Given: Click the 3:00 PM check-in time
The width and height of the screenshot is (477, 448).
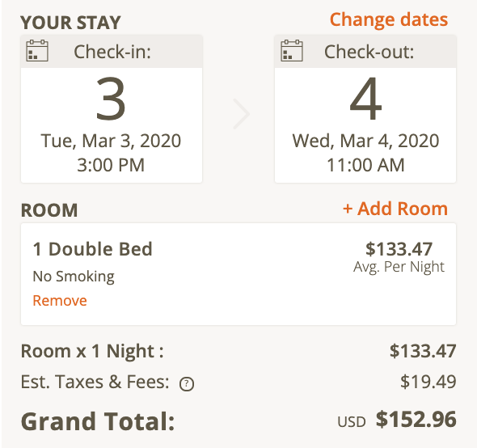Looking at the screenshot, I should (111, 165).
